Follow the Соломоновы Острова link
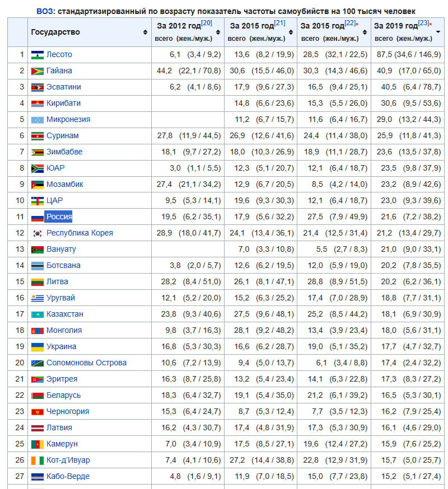This screenshot has height=489, width=448. pos(86,363)
